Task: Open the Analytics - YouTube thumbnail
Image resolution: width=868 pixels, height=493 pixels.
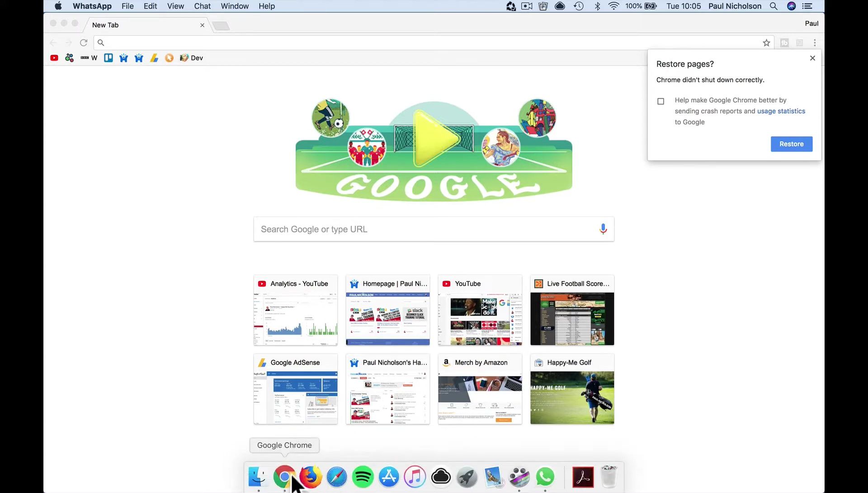Action: click(x=296, y=310)
